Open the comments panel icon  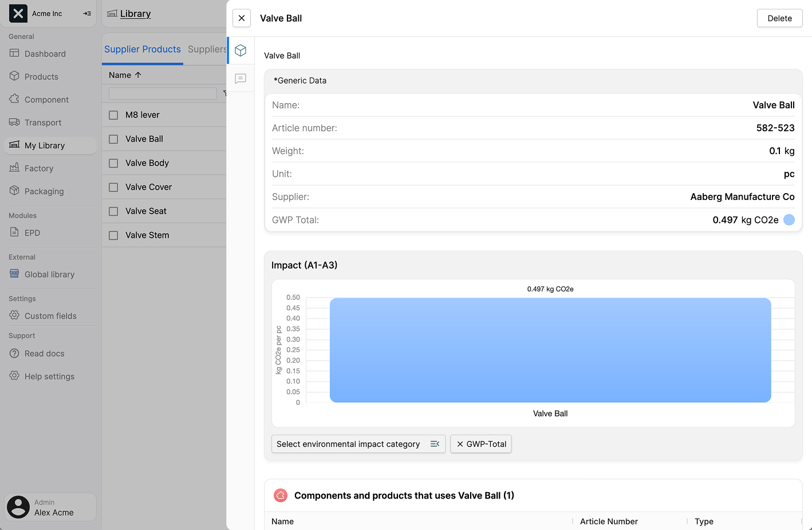coord(241,78)
